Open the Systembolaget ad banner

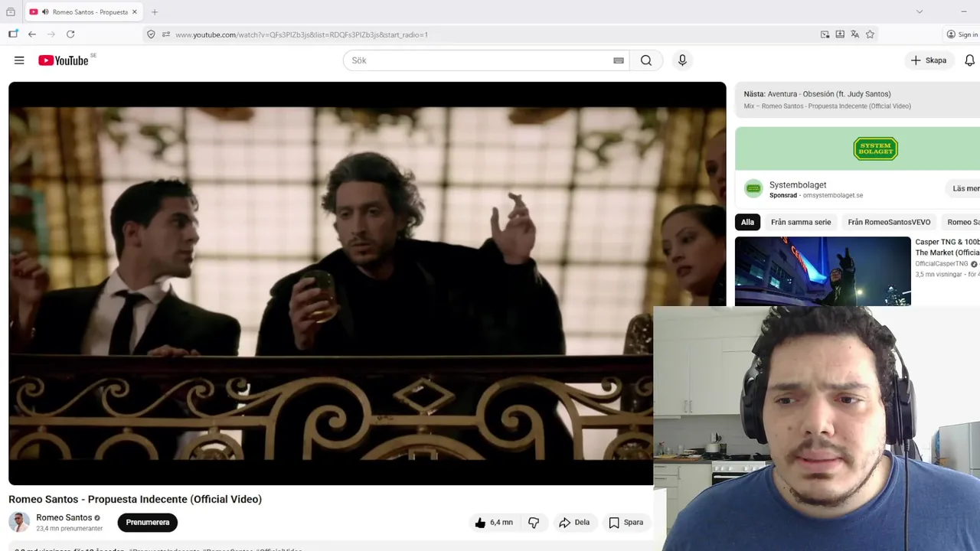click(857, 148)
